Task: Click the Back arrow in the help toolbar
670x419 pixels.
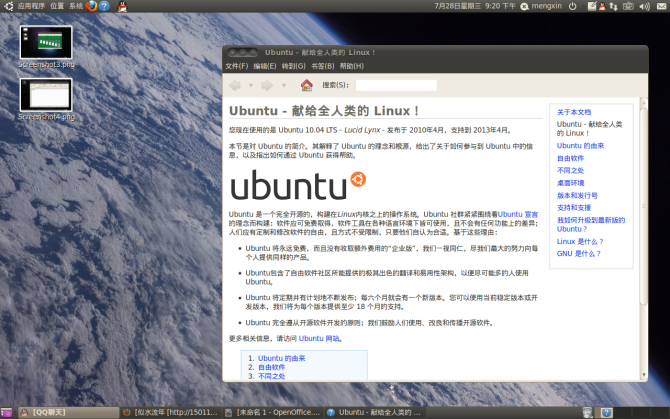Action: point(235,85)
